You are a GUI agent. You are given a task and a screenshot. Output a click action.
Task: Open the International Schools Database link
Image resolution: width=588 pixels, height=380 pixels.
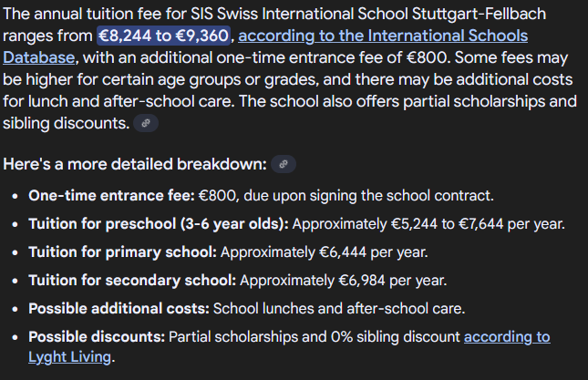[x=383, y=36]
